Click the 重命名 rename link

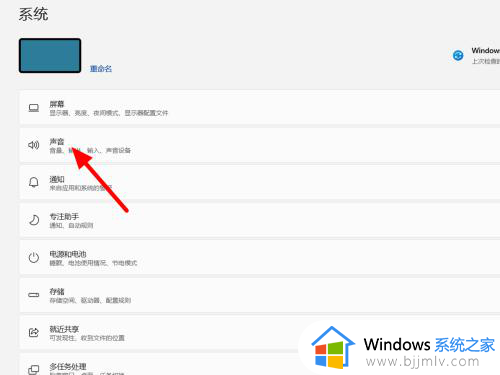click(x=101, y=69)
